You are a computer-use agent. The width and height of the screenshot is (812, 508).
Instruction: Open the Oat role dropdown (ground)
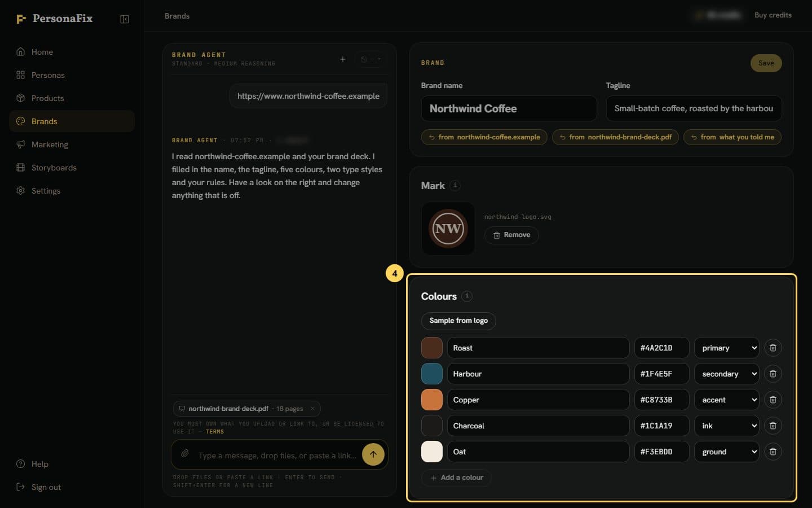click(x=726, y=452)
